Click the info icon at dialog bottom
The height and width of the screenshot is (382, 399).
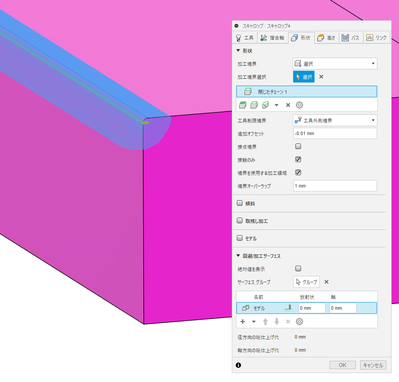pos(238,365)
